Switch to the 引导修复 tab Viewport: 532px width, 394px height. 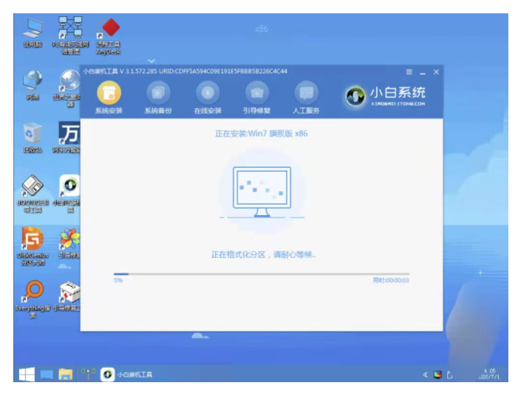[257, 98]
